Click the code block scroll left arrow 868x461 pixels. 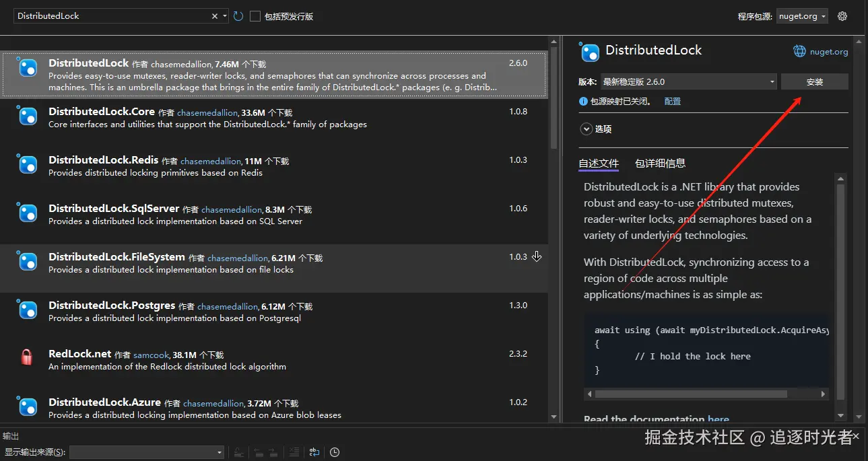click(x=590, y=394)
